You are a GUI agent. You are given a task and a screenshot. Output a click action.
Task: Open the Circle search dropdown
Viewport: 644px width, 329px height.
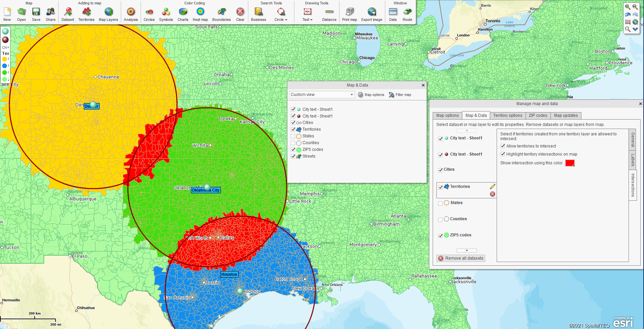[281, 14]
